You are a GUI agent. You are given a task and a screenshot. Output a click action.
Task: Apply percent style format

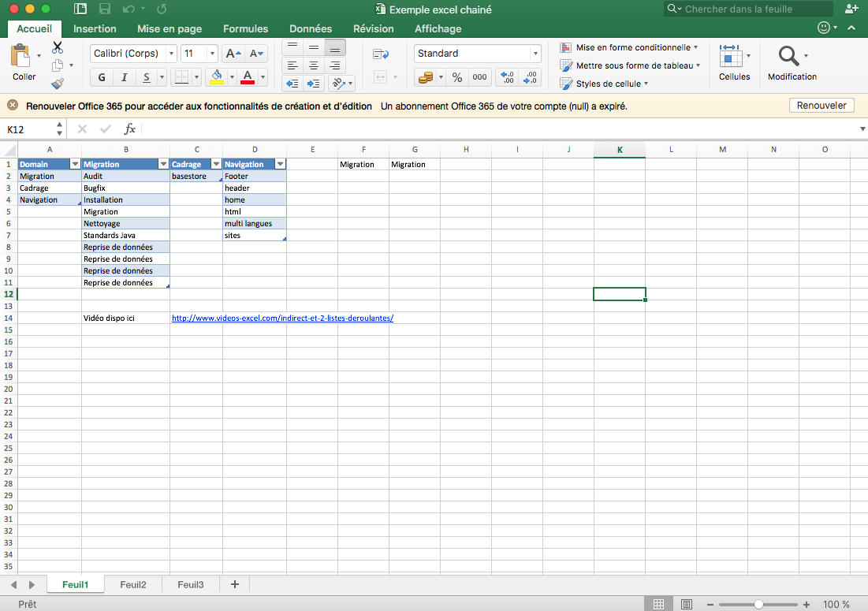pos(457,77)
